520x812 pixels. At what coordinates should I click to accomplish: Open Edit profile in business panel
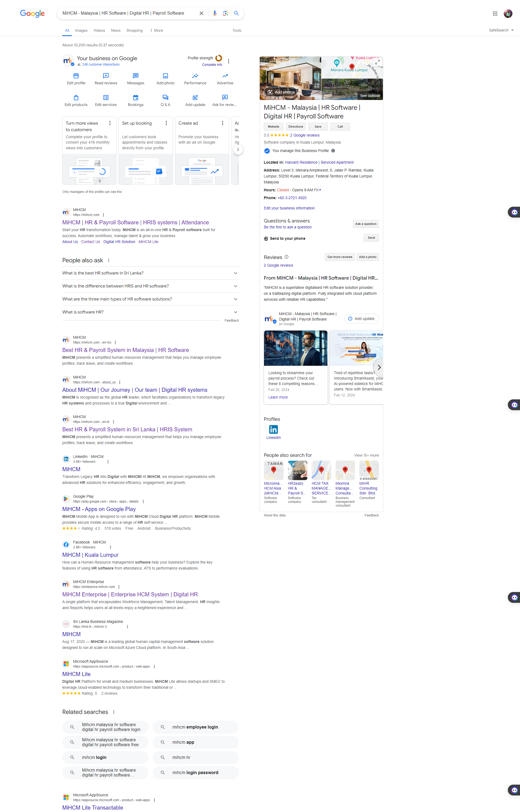click(x=76, y=79)
